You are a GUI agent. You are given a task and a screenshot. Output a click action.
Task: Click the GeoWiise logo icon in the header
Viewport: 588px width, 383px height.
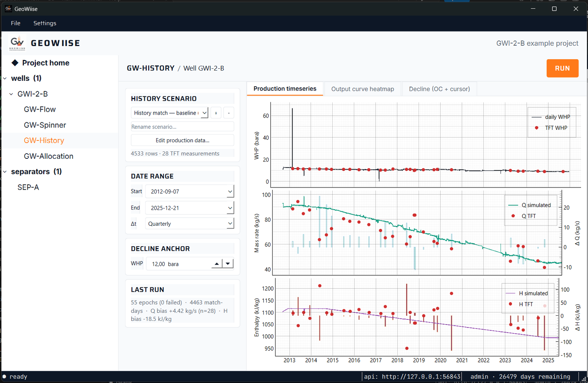tap(17, 43)
